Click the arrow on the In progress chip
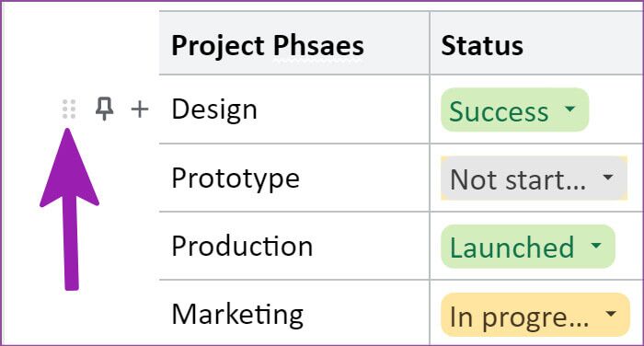The image size is (644, 346). (x=611, y=314)
